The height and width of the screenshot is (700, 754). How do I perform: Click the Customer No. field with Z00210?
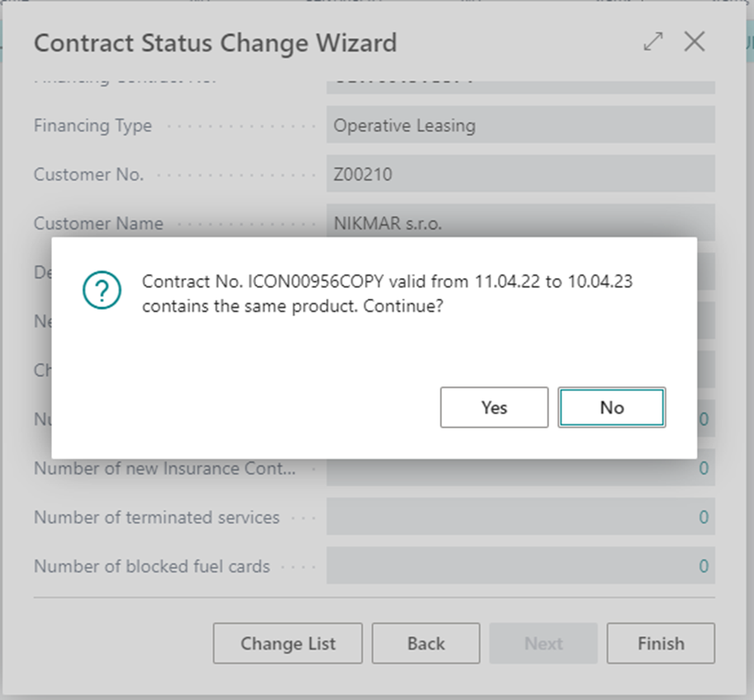(x=520, y=174)
